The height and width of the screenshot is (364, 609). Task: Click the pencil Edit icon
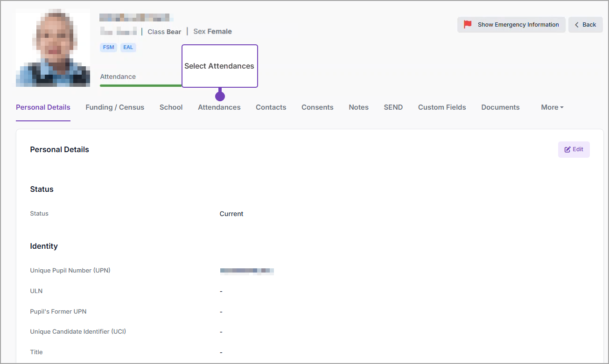(x=567, y=150)
